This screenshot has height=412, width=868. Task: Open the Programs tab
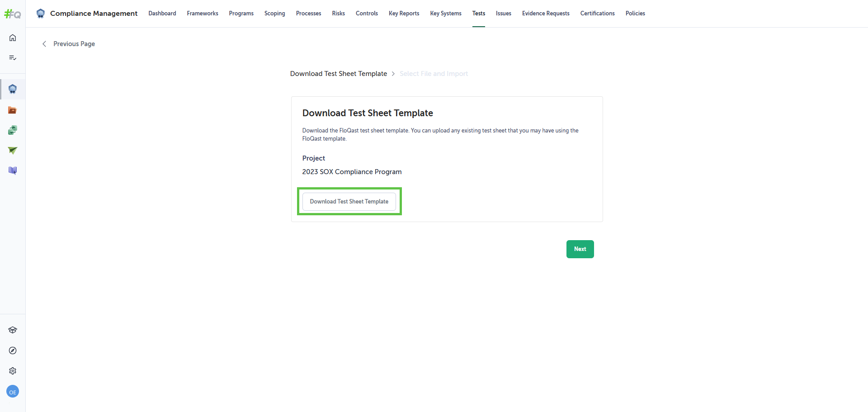pos(241,14)
